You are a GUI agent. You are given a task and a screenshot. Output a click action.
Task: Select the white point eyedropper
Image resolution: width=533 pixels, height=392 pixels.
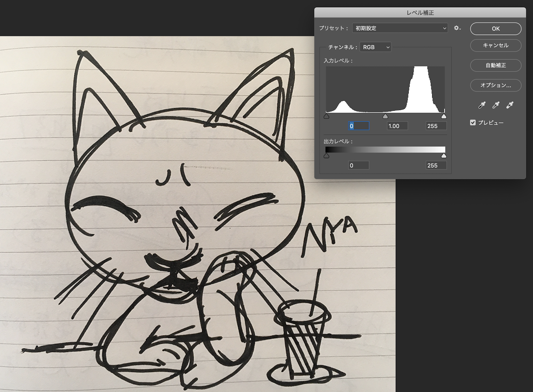click(x=510, y=105)
